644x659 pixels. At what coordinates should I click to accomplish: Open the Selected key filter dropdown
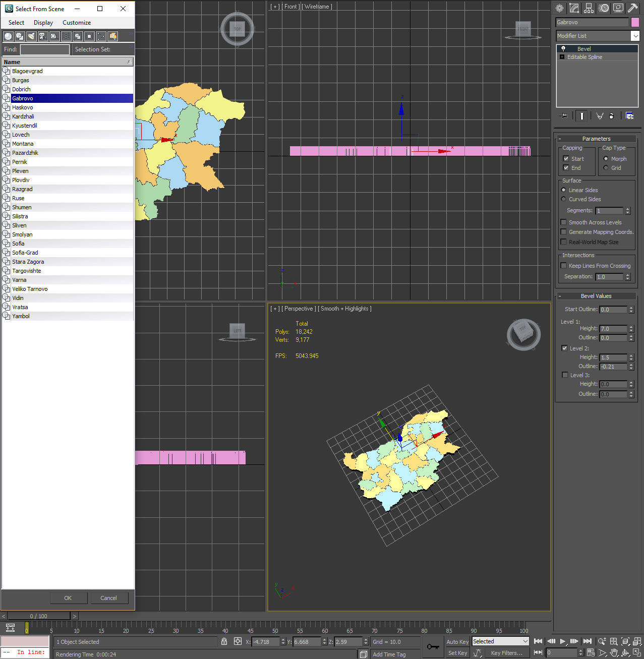[500, 641]
